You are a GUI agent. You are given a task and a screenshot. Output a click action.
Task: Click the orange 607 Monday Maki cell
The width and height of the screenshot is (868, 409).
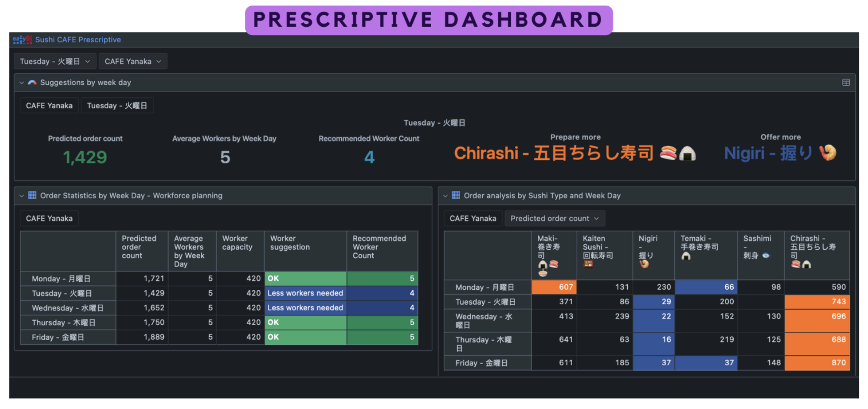coord(554,287)
